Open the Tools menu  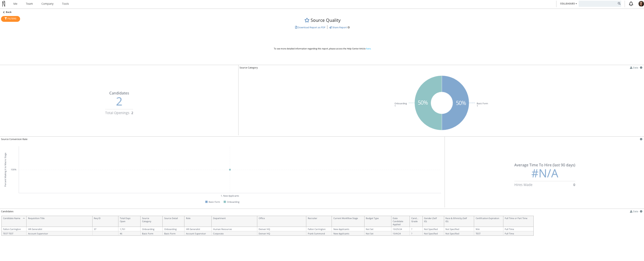[x=65, y=4]
